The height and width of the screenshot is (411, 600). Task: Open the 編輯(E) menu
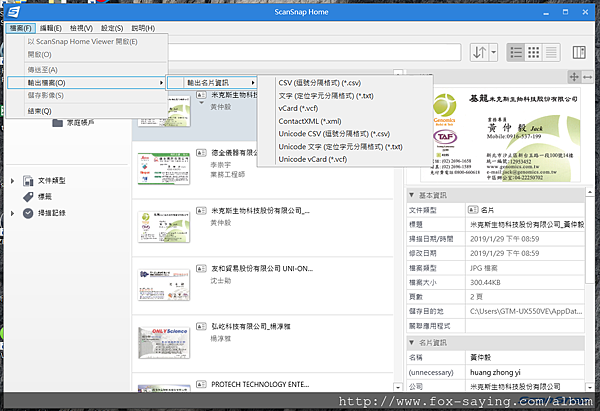[x=51, y=28]
